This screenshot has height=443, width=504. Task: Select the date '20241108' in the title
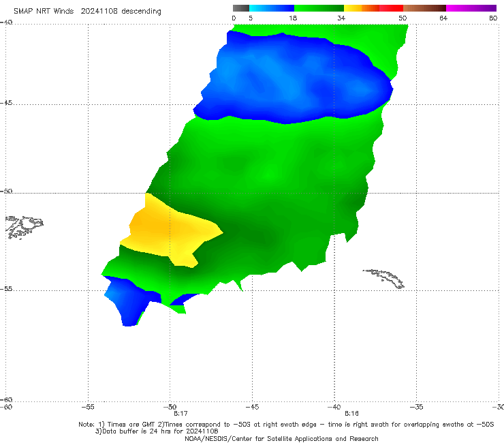99,11
